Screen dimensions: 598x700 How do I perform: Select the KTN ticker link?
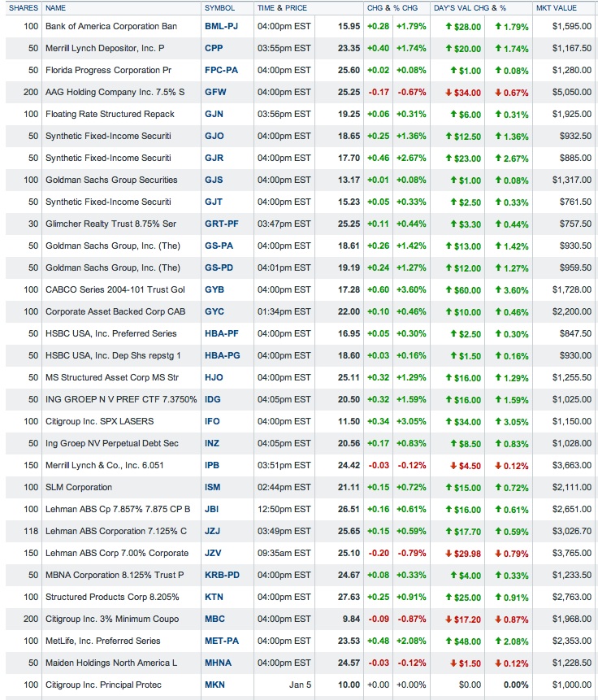(x=214, y=597)
